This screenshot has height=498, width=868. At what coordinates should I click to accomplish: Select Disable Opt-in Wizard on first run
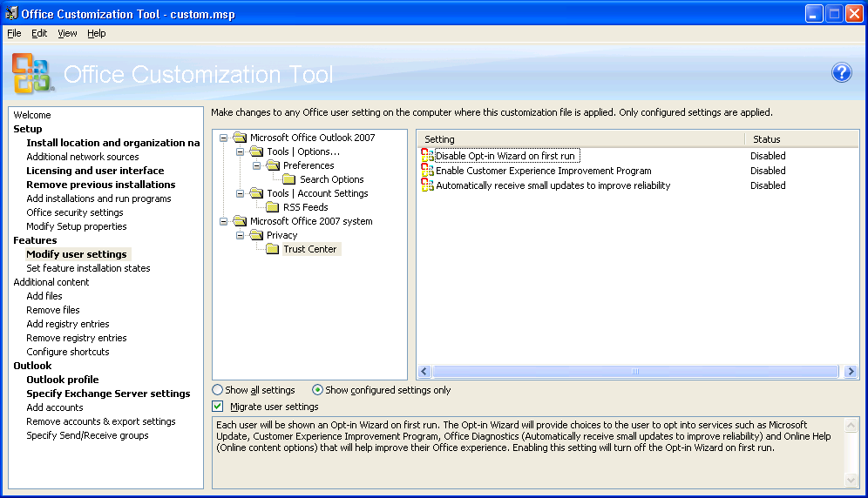pos(507,156)
